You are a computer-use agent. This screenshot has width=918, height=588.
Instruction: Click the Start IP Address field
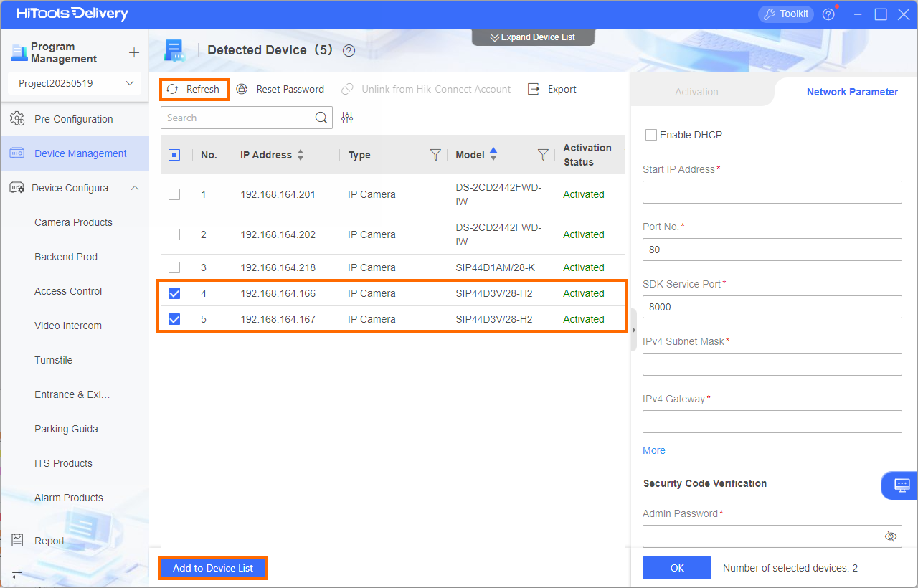(x=772, y=192)
